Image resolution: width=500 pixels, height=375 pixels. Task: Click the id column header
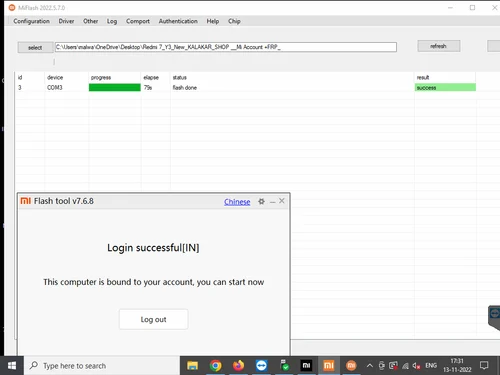(x=20, y=77)
